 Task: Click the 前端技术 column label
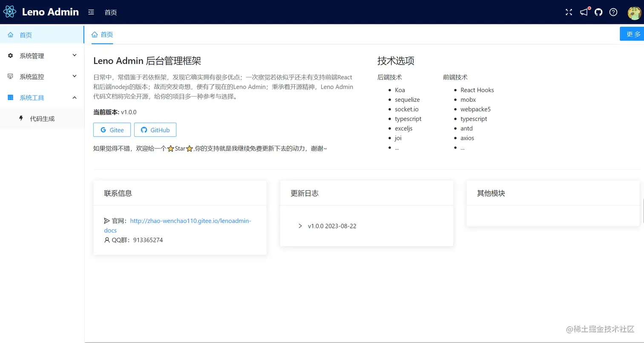point(455,77)
